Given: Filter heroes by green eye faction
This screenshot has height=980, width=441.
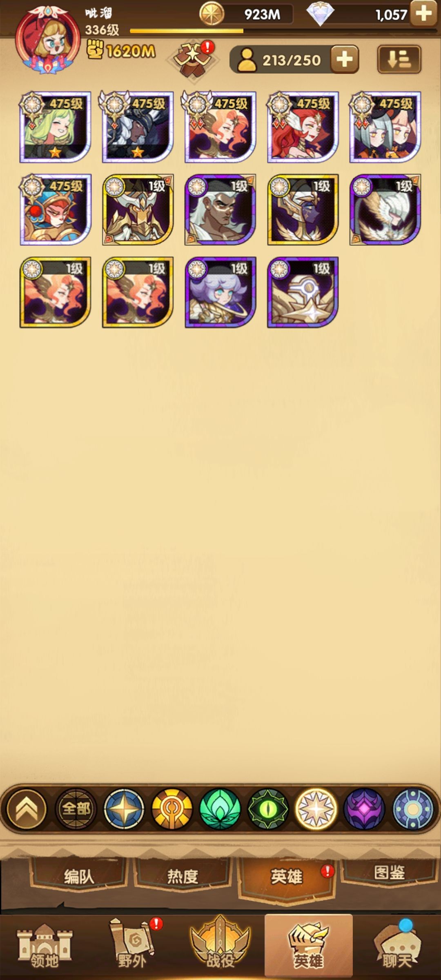Looking at the screenshot, I should (x=268, y=809).
